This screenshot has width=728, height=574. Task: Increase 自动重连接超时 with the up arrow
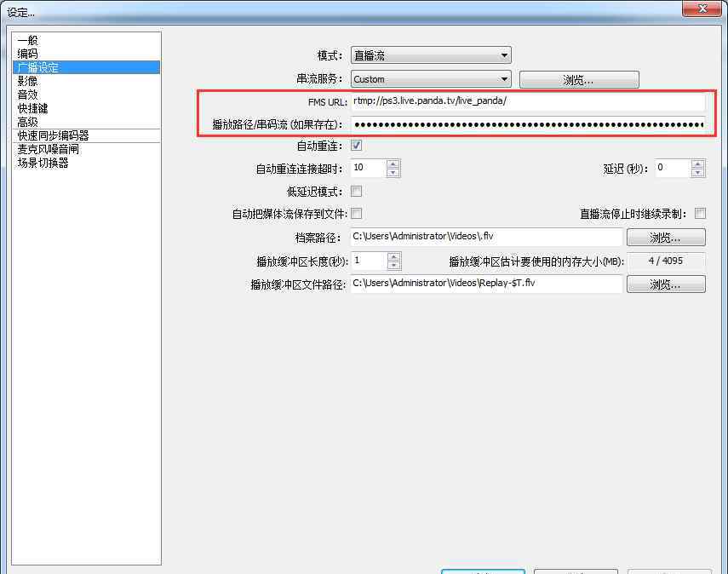pyautogui.click(x=393, y=164)
